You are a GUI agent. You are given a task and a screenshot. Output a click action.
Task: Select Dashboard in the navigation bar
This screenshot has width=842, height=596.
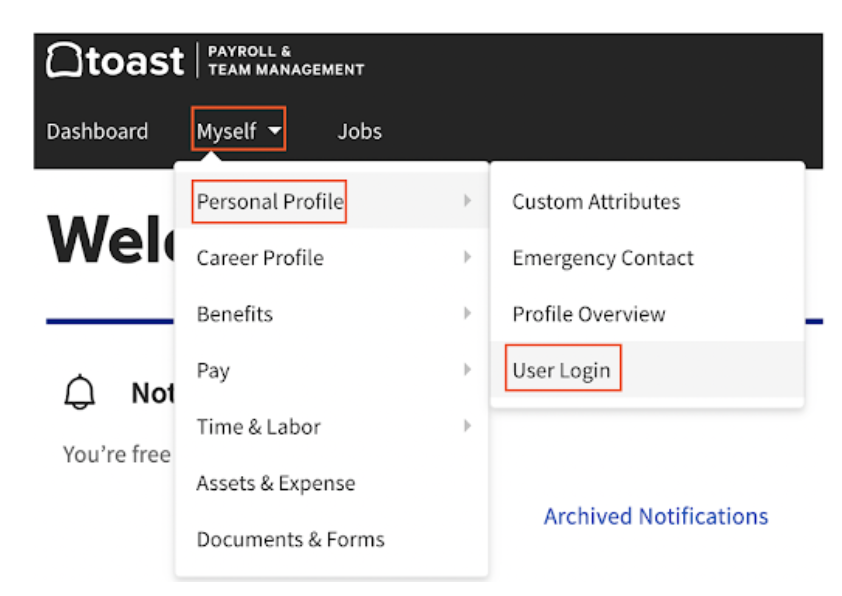97,130
